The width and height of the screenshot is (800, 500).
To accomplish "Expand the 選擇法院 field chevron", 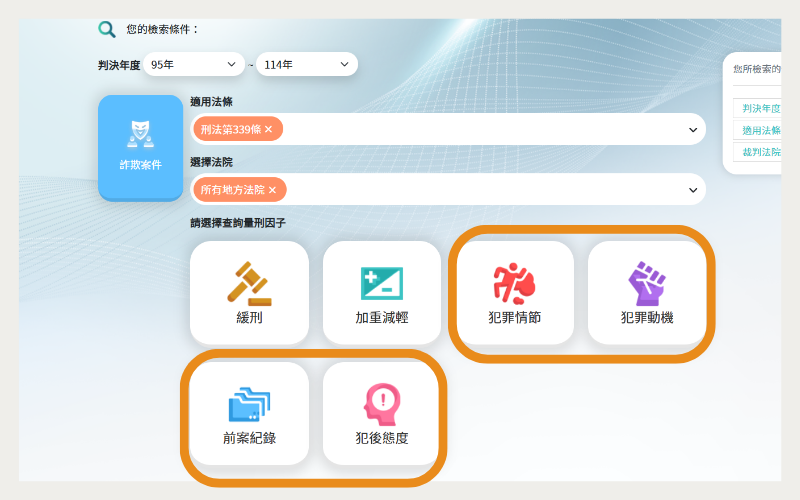I will [x=693, y=190].
